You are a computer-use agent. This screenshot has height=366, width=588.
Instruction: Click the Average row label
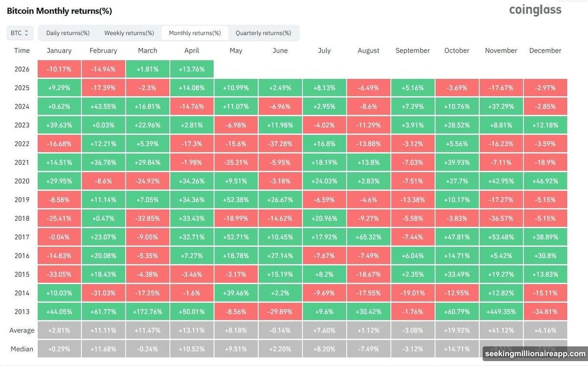click(22, 330)
